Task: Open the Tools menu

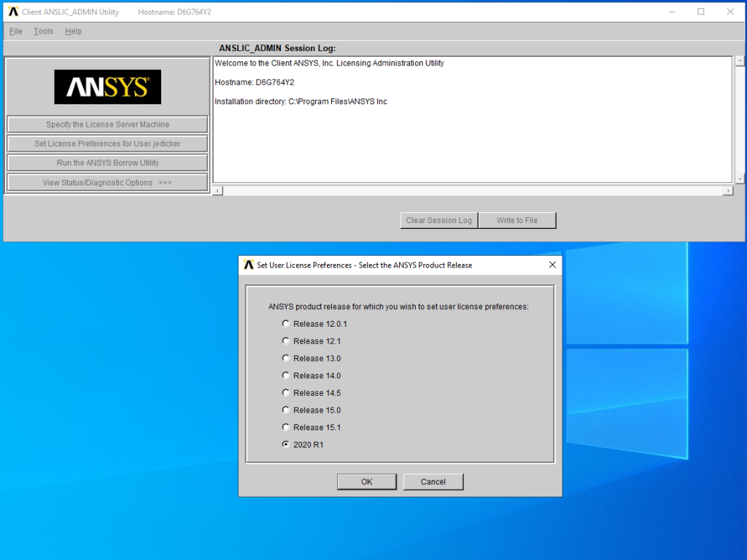Action: 43,31
